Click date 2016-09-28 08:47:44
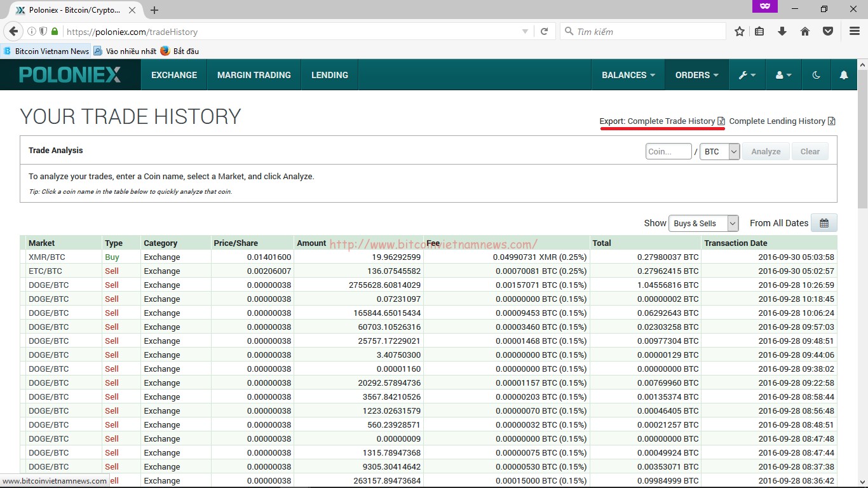 tap(796, 452)
